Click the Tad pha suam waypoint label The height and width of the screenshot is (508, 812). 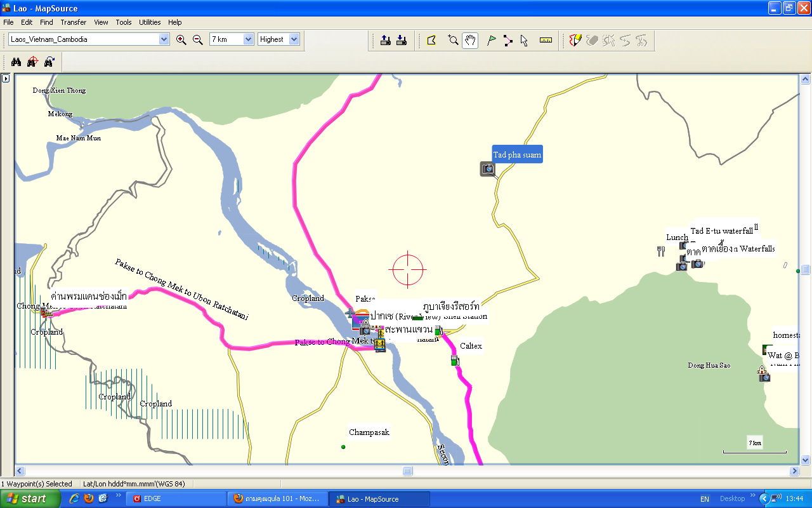pyautogui.click(x=517, y=155)
